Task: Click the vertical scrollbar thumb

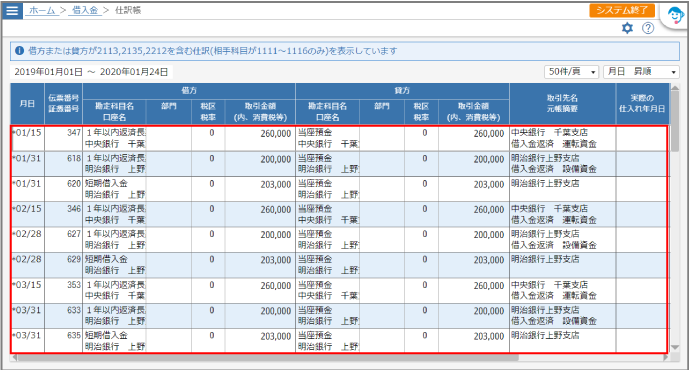Action: click(x=675, y=122)
